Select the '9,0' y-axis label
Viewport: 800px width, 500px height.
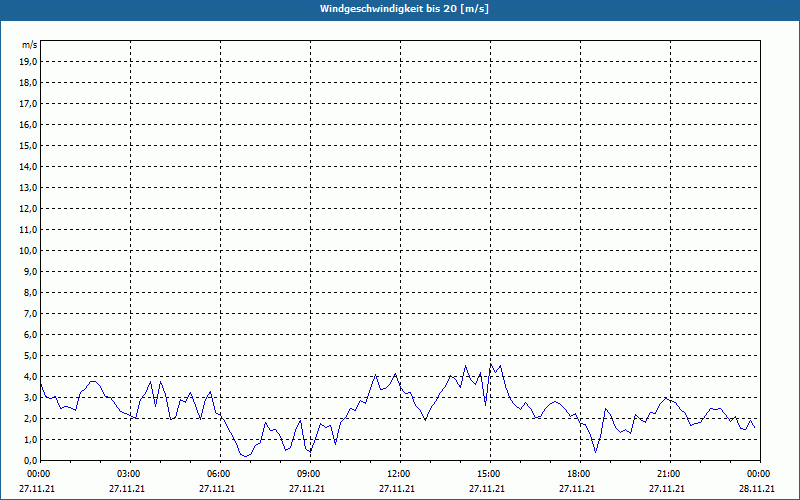[30, 271]
